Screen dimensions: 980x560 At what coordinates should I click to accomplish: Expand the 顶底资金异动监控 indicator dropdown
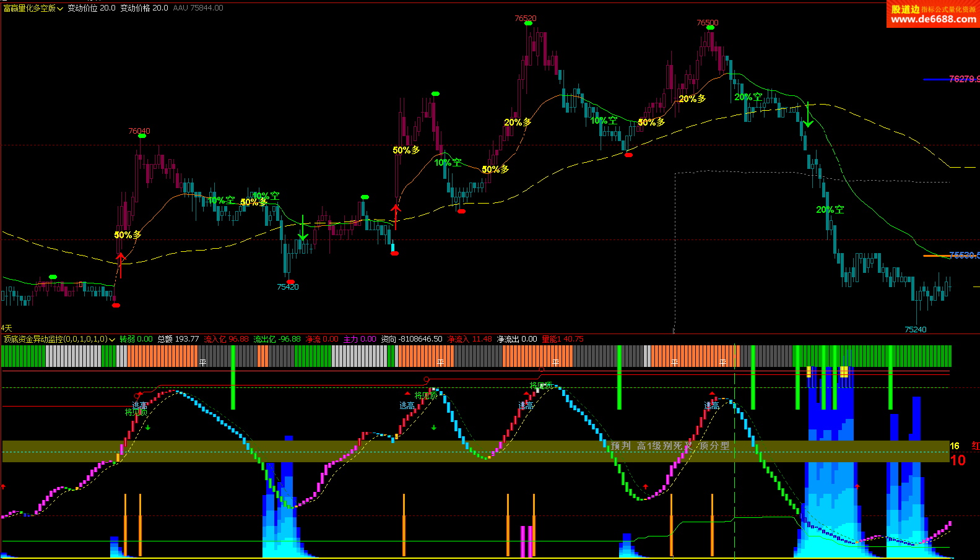pos(112,340)
